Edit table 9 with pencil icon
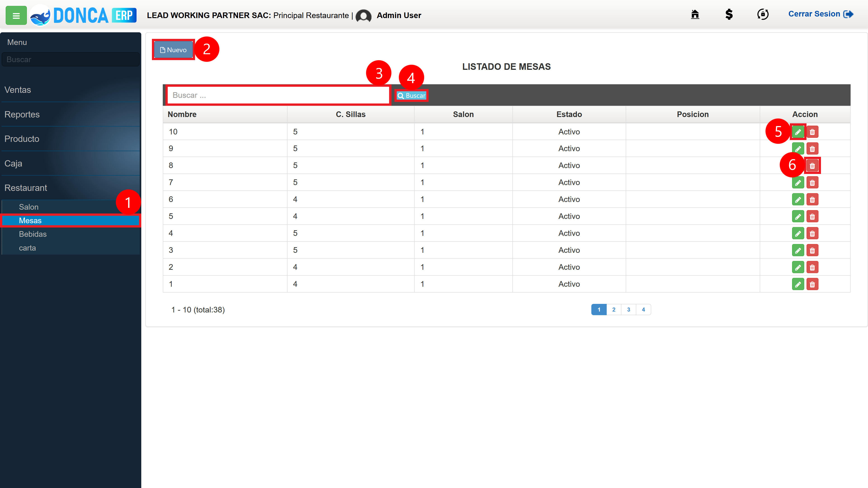The image size is (868, 488). click(798, 148)
